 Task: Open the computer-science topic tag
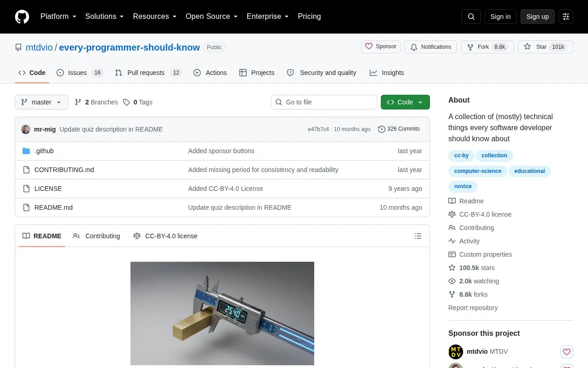pyautogui.click(x=478, y=171)
